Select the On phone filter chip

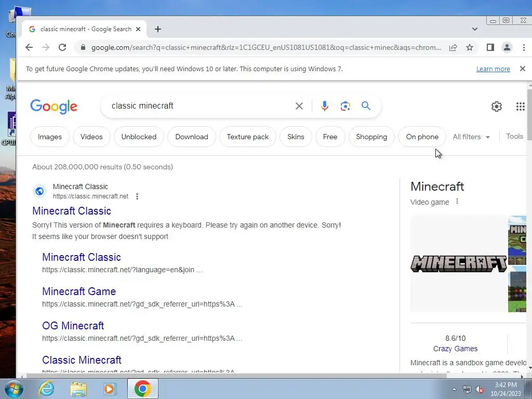[422, 137]
